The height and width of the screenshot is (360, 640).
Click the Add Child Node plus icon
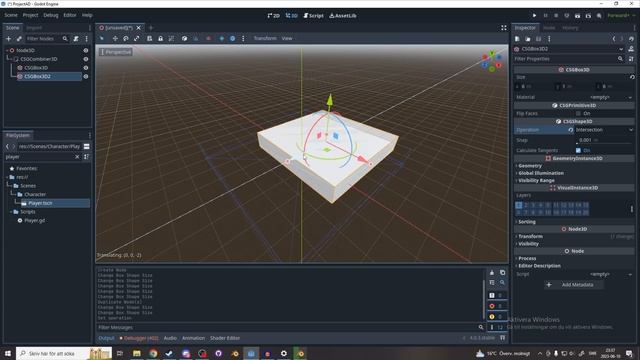(x=9, y=39)
